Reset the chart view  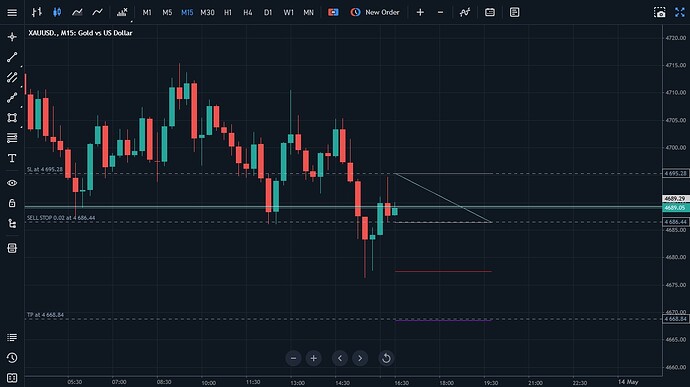coord(386,358)
